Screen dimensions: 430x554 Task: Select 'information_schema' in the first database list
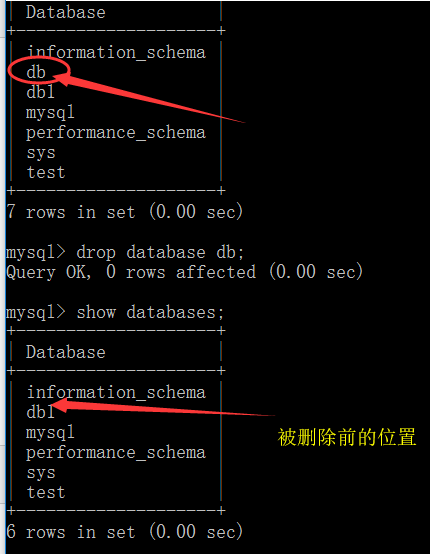(116, 52)
